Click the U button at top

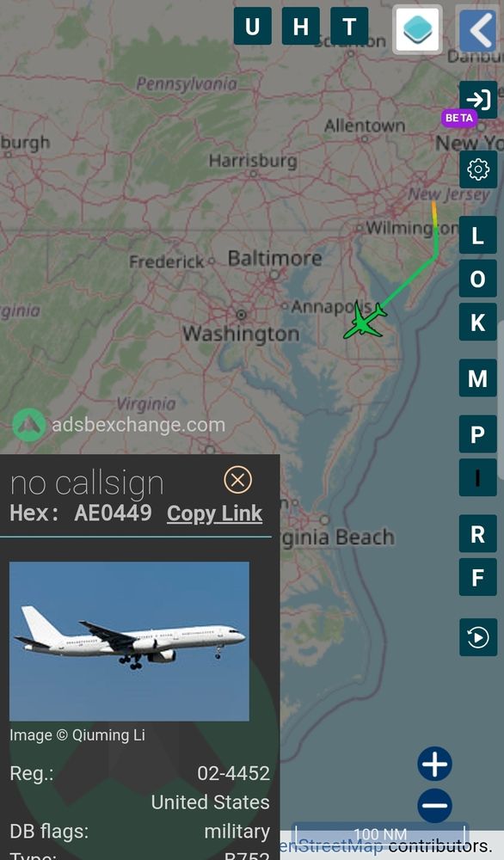tap(252, 26)
